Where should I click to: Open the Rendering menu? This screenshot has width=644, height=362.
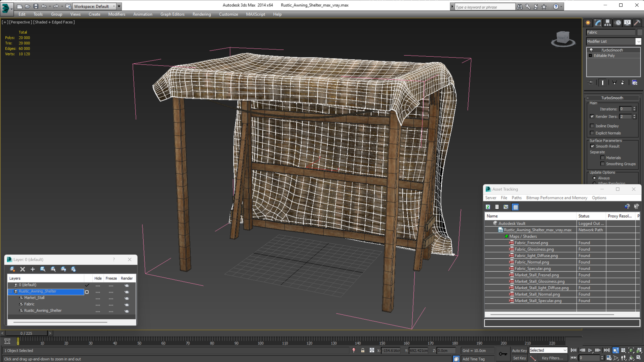pyautogui.click(x=202, y=14)
